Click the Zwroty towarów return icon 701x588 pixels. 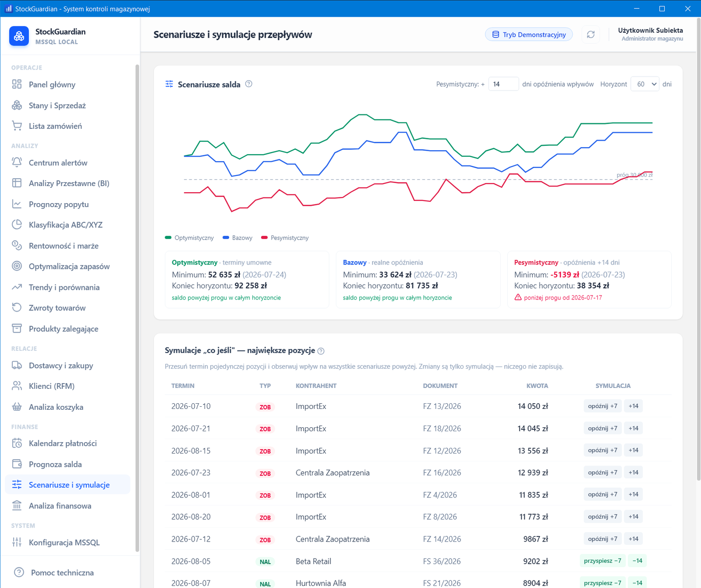pyautogui.click(x=17, y=308)
